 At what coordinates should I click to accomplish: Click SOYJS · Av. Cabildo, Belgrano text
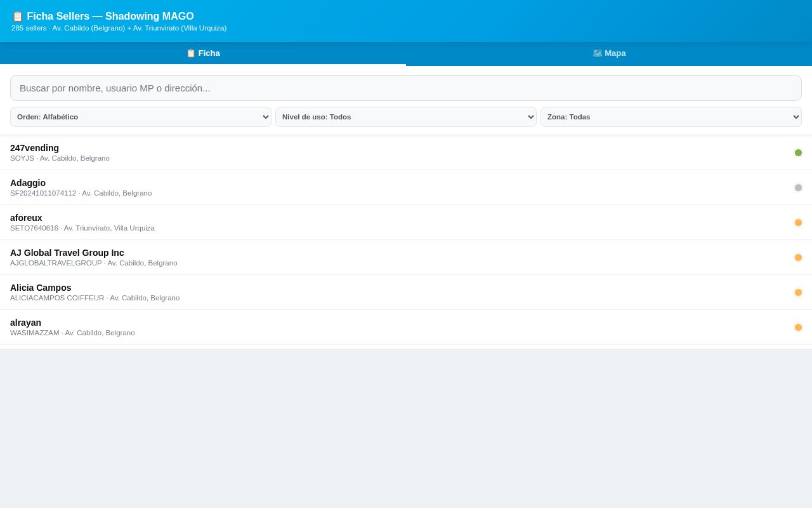(x=60, y=158)
